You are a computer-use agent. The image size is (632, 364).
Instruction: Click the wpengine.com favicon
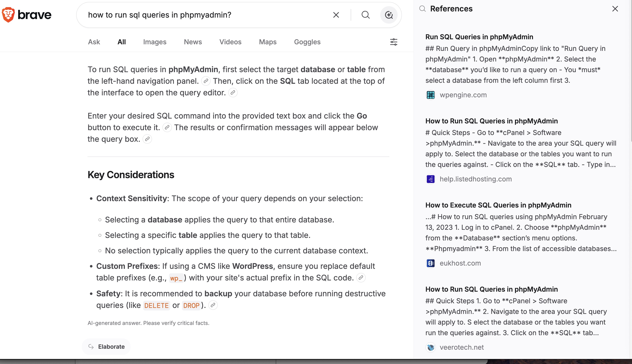point(430,95)
